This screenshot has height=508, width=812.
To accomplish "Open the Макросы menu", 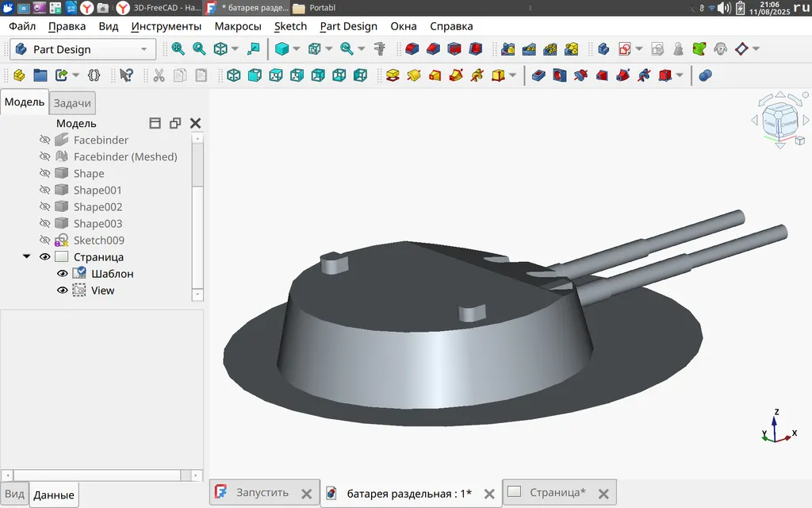I will [x=237, y=26].
